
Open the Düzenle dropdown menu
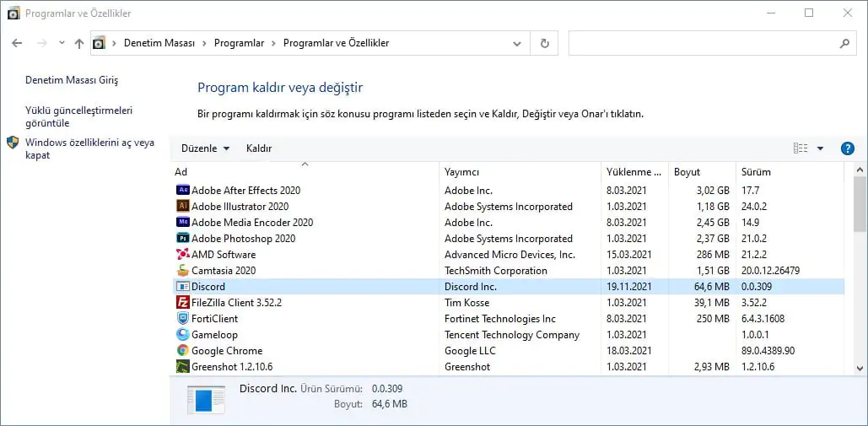[x=205, y=148]
